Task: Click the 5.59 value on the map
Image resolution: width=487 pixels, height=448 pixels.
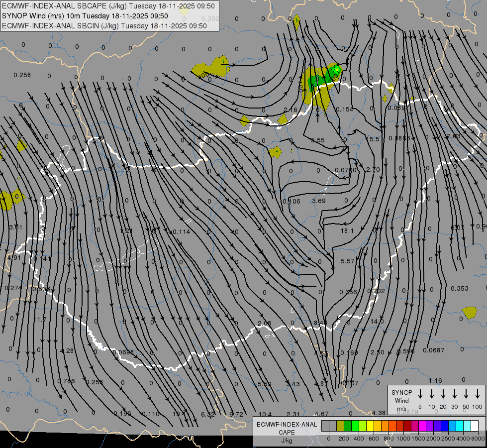Action: (265, 384)
